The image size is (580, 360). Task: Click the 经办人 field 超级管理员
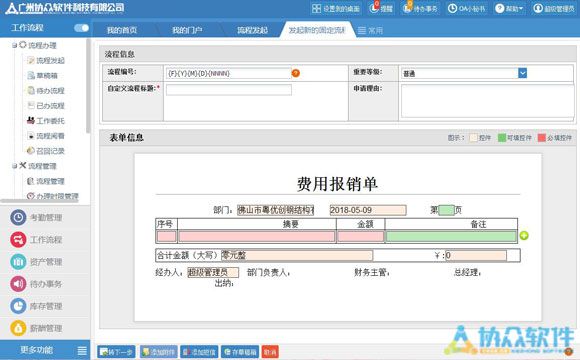[x=213, y=273]
